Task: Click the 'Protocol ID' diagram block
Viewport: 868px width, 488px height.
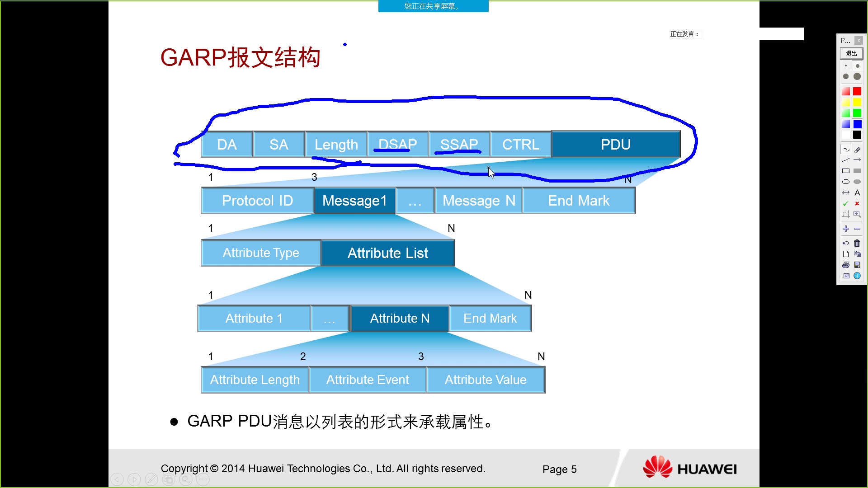Action: pos(257,201)
